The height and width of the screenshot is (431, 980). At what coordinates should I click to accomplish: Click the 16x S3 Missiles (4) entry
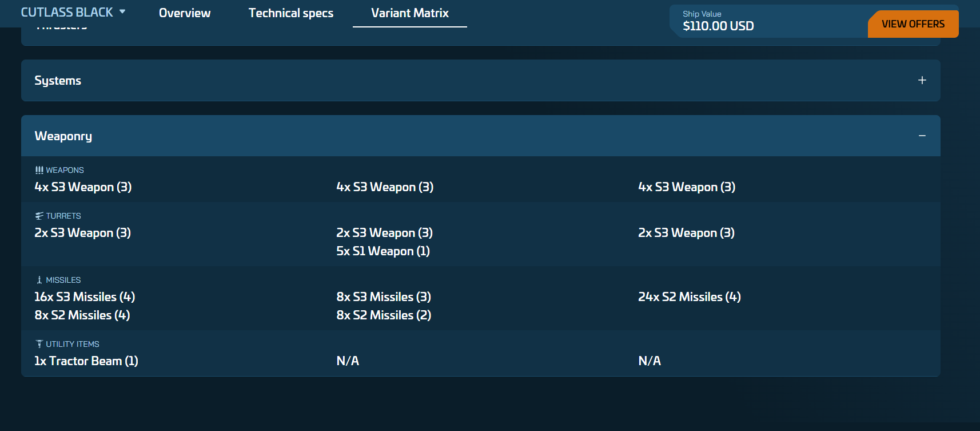(85, 297)
